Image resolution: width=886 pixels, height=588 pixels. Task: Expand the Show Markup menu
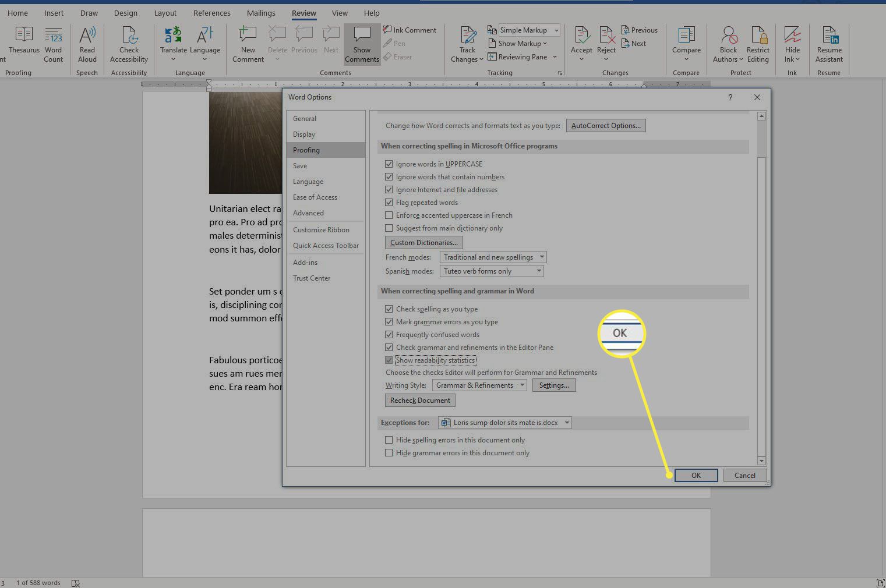[517, 43]
